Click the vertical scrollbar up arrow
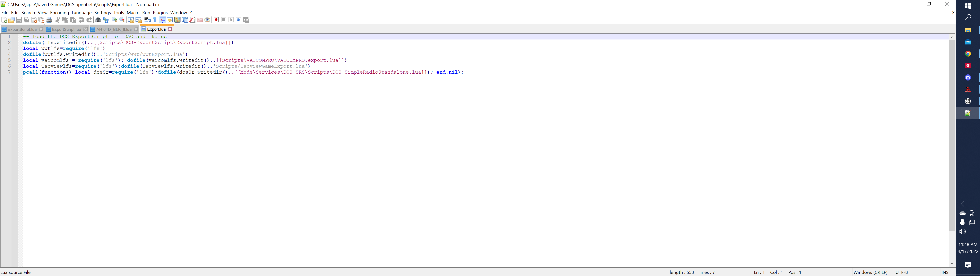980x276 pixels. 952,37
